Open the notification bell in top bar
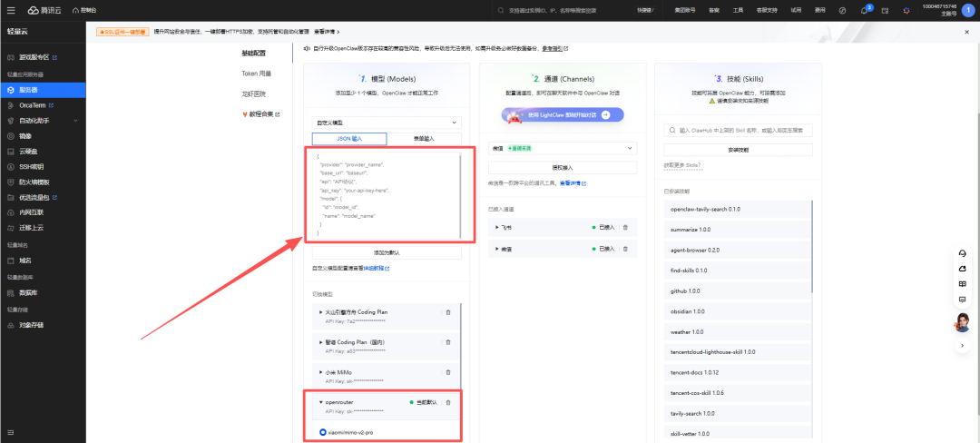 (x=864, y=10)
